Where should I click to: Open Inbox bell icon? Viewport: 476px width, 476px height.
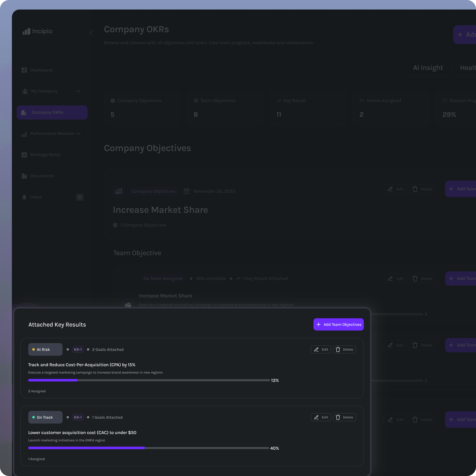24,197
